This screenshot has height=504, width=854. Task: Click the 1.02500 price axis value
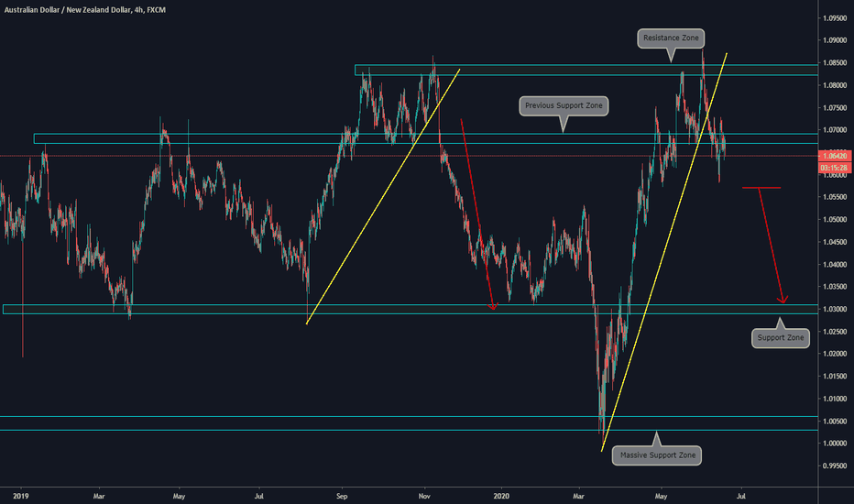(835, 332)
